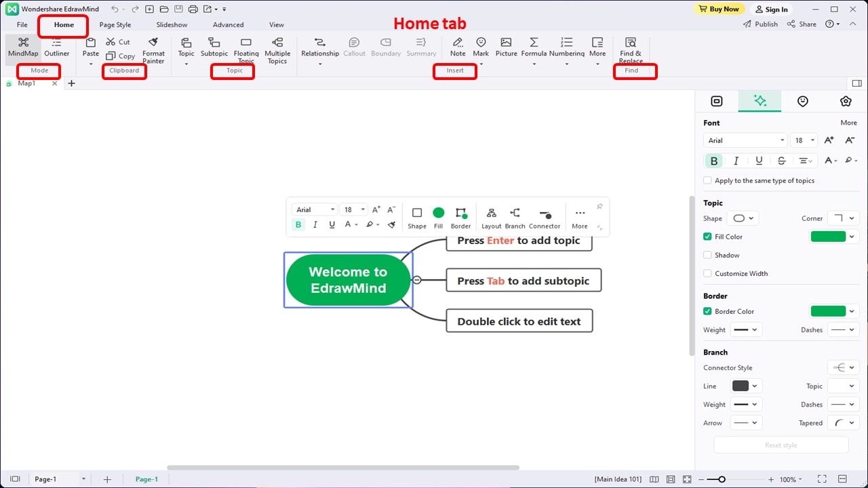Open Border Dashes dropdown
Viewport: 868px width, 488px height.
[843, 329]
